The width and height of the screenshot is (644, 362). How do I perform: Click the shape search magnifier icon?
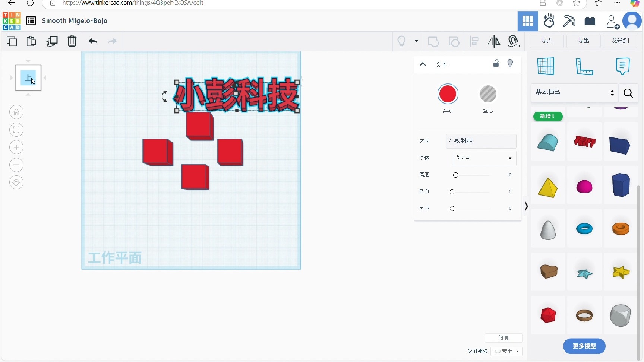point(628,93)
